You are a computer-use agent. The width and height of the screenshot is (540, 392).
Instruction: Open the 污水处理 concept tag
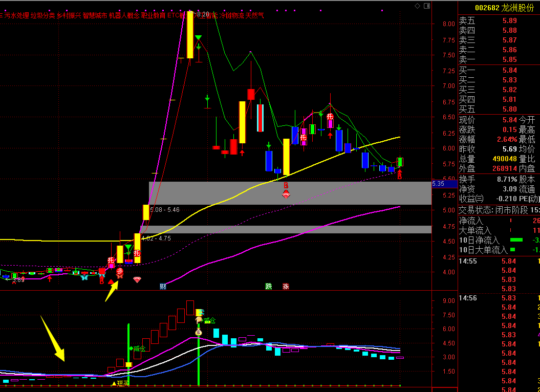pyautogui.click(x=17, y=15)
